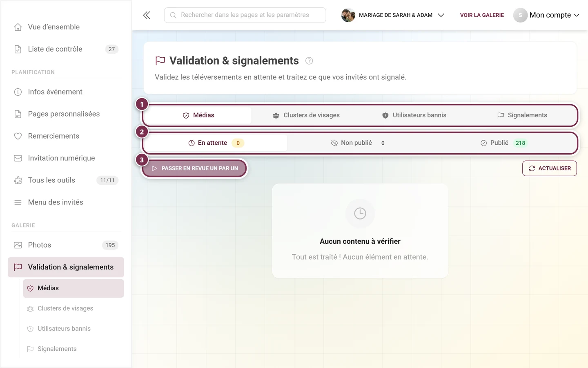
Task: Click the account avatar circle
Action: tap(520, 15)
